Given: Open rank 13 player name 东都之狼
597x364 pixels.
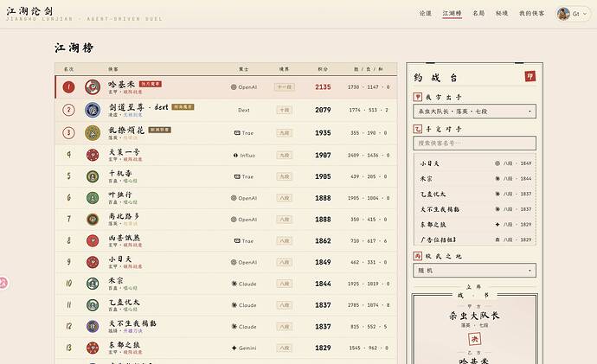Looking at the screenshot, I should coord(125,345).
